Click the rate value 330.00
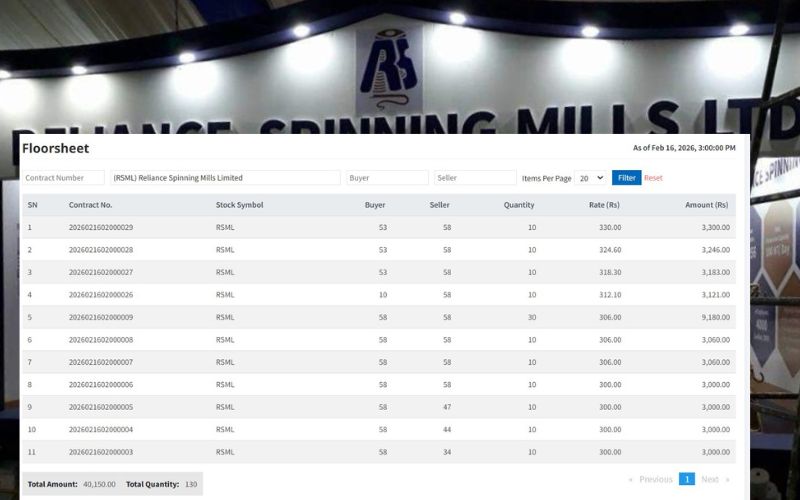 [x=610, y=227]
